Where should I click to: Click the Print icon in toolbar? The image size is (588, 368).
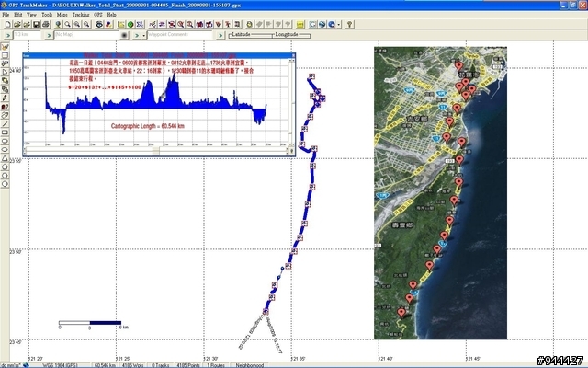[x=46, y=25]
